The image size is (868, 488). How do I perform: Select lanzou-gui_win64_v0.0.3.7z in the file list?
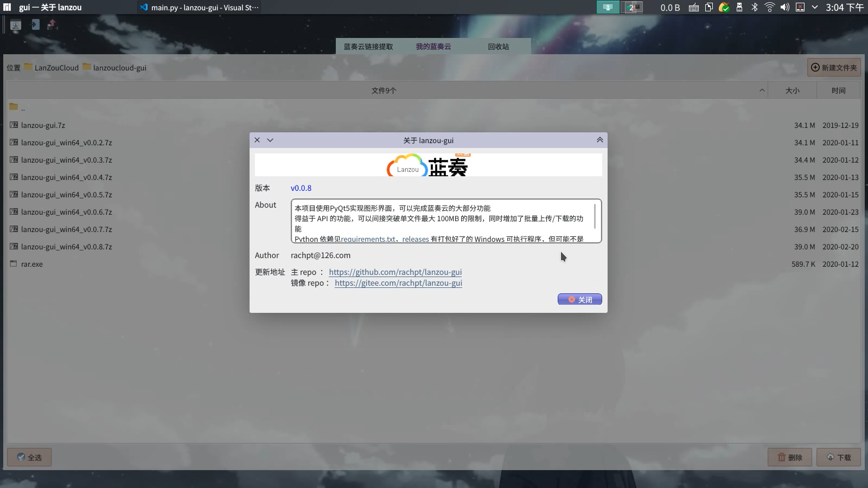433,160
